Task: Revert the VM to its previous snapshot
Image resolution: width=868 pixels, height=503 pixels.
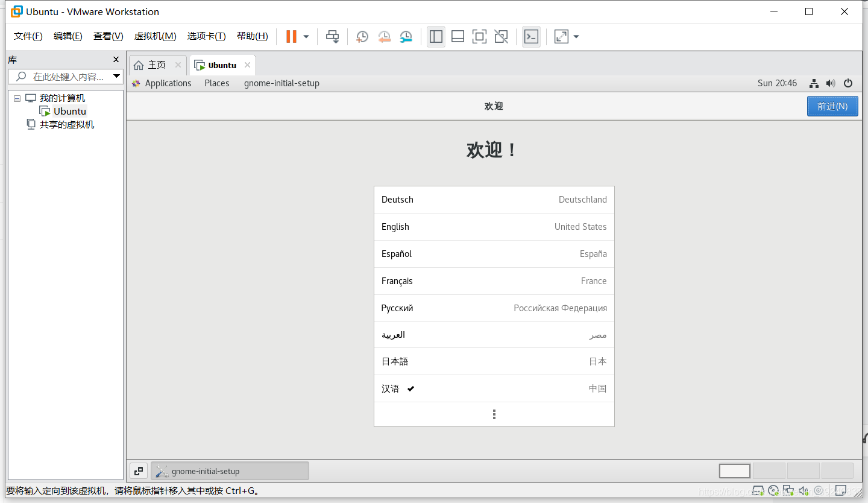Action: click(384, 37)
